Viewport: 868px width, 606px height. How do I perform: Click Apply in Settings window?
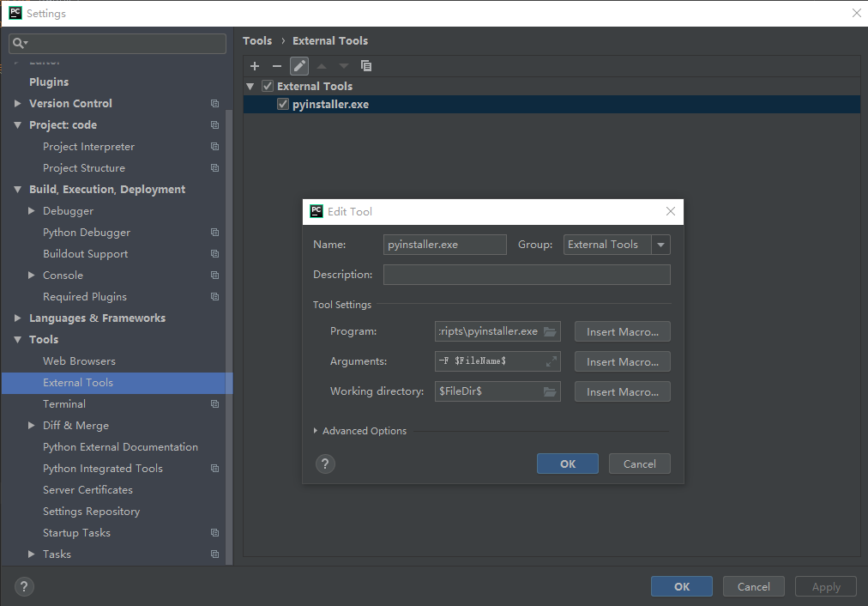click(826, 586)
